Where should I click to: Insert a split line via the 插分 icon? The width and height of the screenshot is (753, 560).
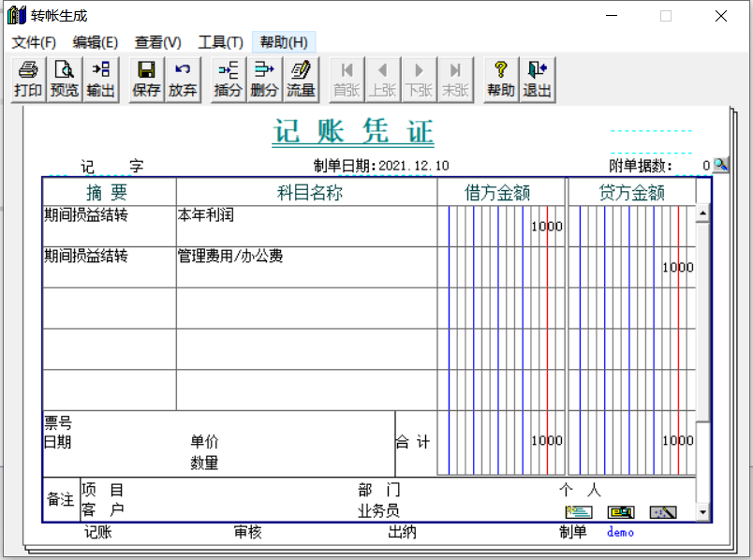point(227,79)
